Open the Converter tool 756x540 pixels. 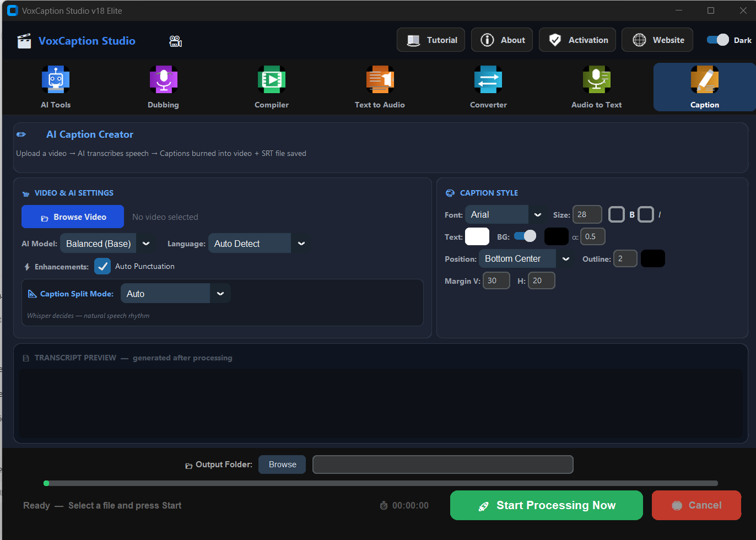point(488,87)
